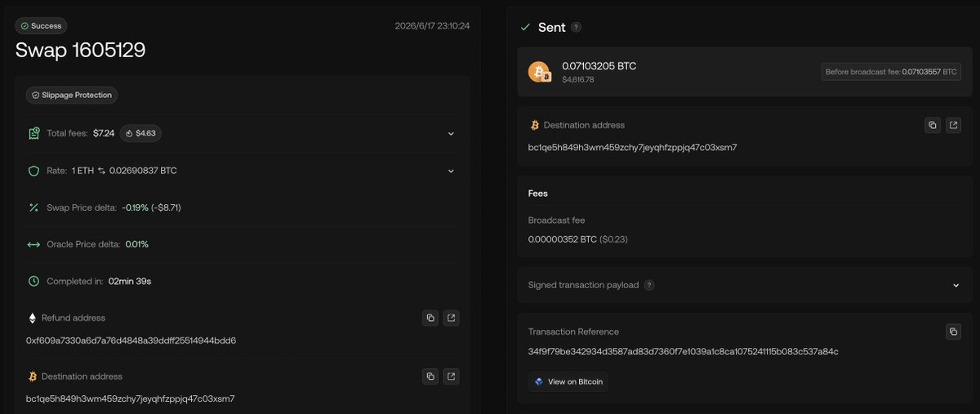980x414 pixels.
Task: Select the refund address 0xf609a... text
Action: (x=131, y=340)
